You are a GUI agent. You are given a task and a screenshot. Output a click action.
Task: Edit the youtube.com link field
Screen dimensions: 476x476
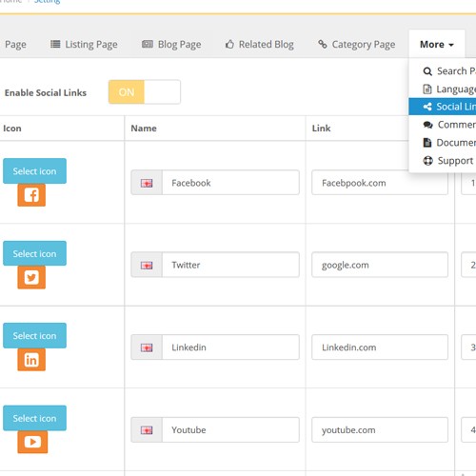point(380,430)
